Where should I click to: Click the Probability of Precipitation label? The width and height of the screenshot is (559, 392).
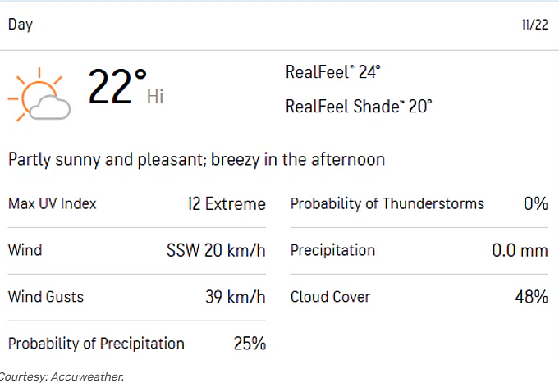click(96, 344)
